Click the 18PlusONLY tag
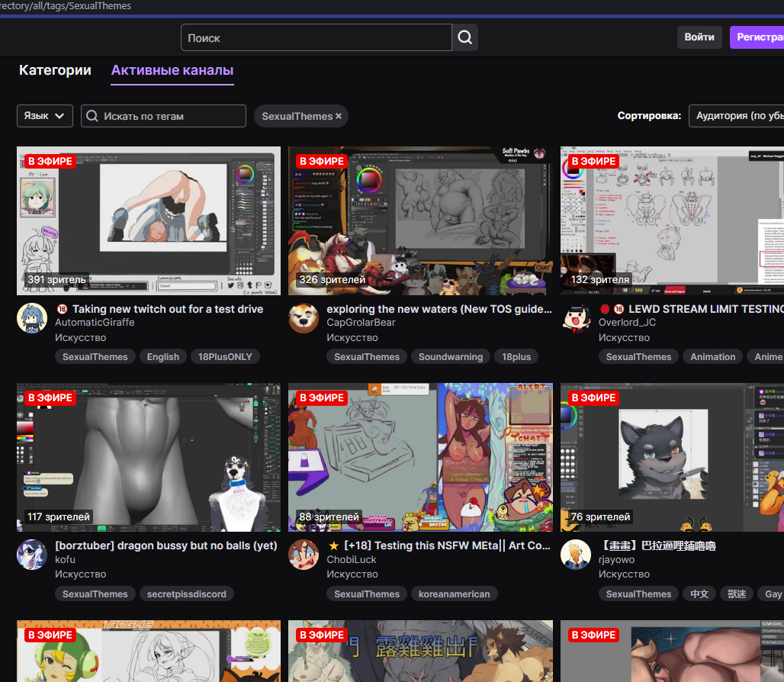784x682 pixels. [225, 356]
